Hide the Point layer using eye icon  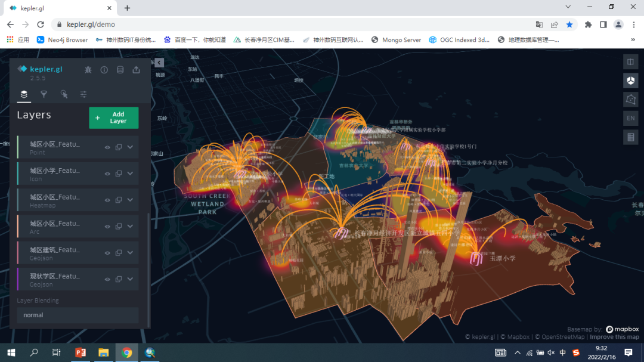(x=107, y=147)
